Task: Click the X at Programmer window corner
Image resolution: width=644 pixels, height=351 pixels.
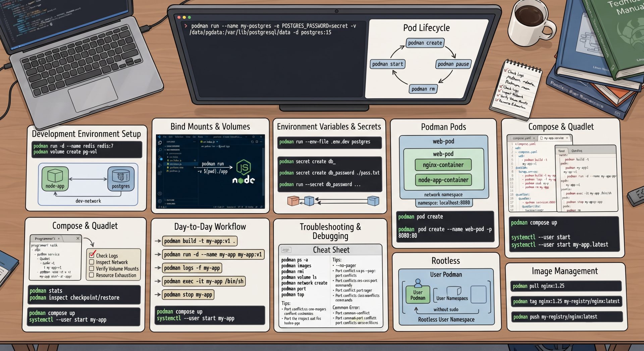Action: coord(78,238)
